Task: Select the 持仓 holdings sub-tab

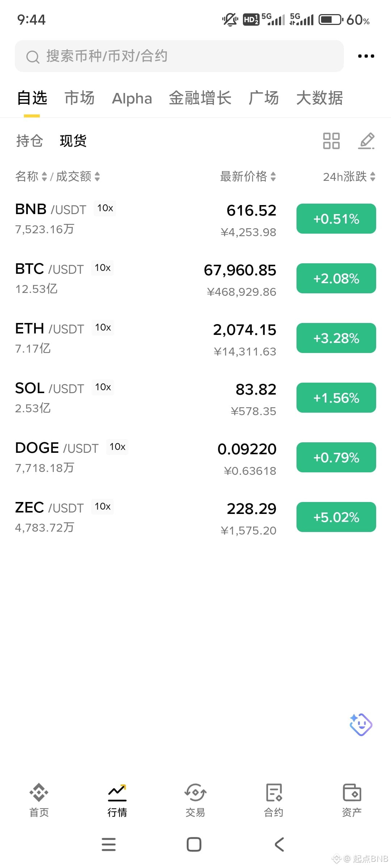Action: 30,141
